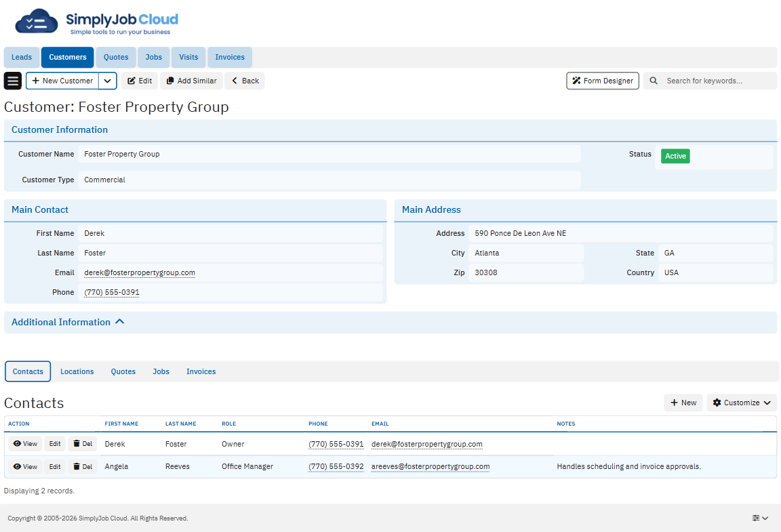Open email link areeves@fosterpropertygroup.com
Image resolution: width=781 pixels, height=532 pixels.
(x=430, y=466)
